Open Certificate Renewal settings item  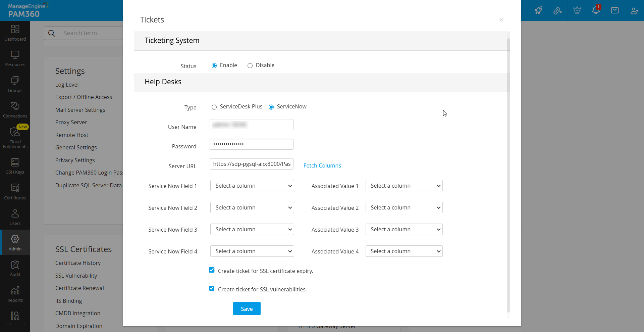click(x=79, y=288)
